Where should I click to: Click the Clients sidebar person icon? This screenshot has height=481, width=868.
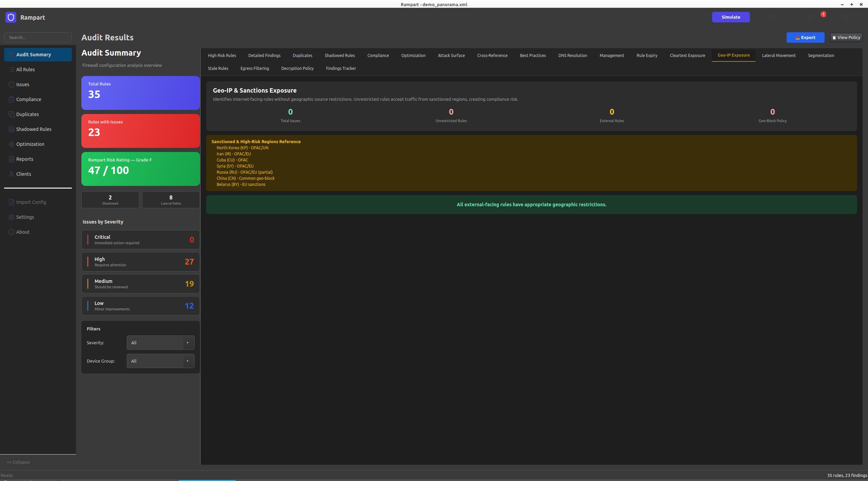(12, 174)
